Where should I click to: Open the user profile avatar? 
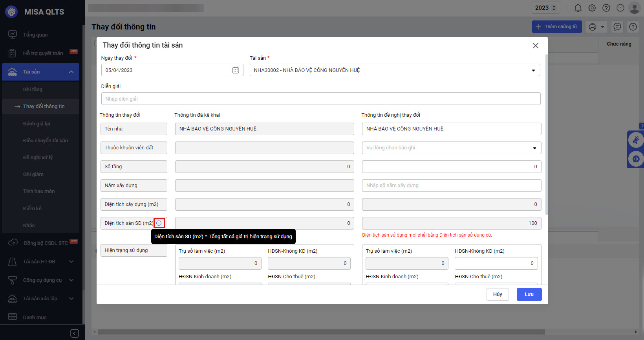[634, 8]
